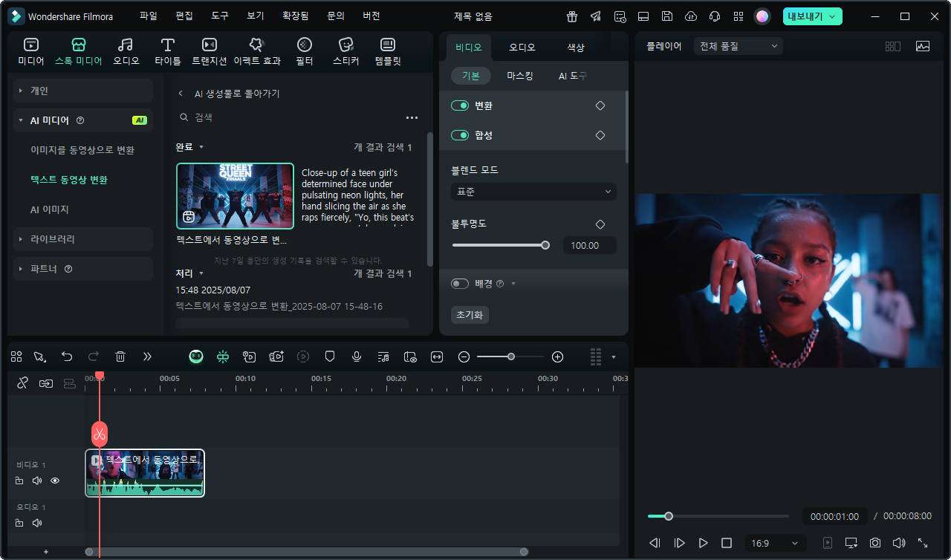Screen dimensions: 951x560
Task: Click the 내보내기 (Export) button
Action: pyautogui.click(x=812, y=16)
